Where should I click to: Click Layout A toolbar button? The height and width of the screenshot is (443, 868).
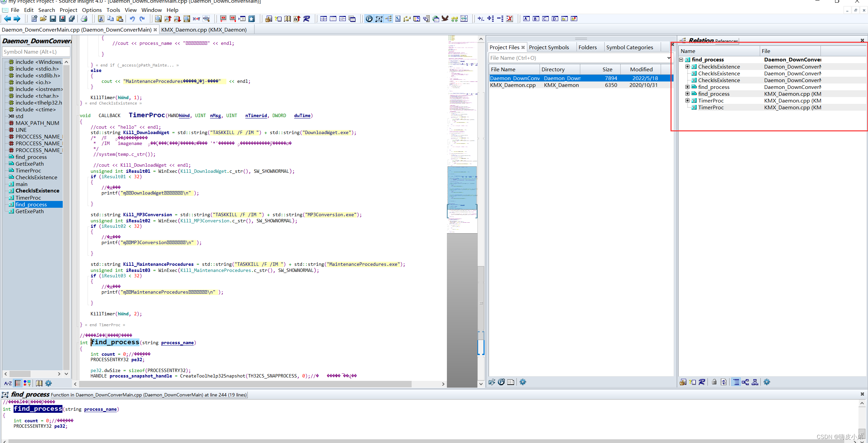click(x=526, y=19)
